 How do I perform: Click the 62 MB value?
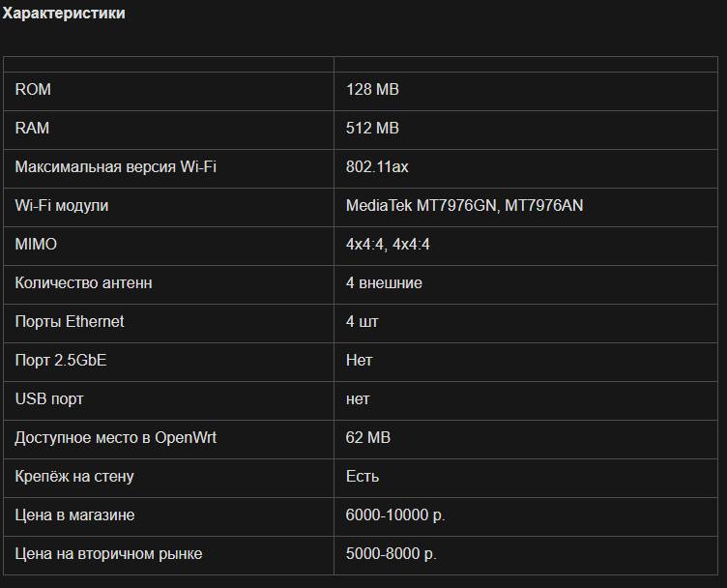coord(368,438)
